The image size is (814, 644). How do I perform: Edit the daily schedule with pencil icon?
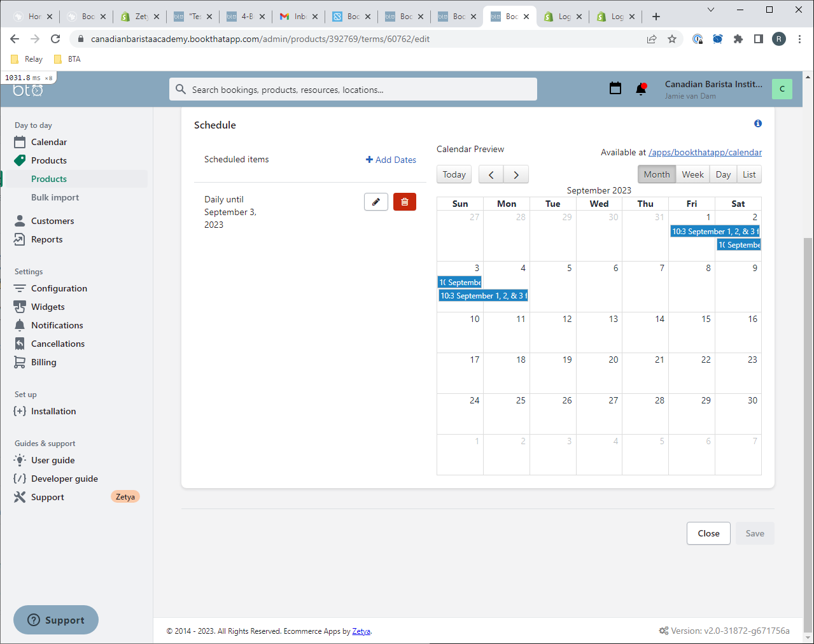(x=376, y=202)
